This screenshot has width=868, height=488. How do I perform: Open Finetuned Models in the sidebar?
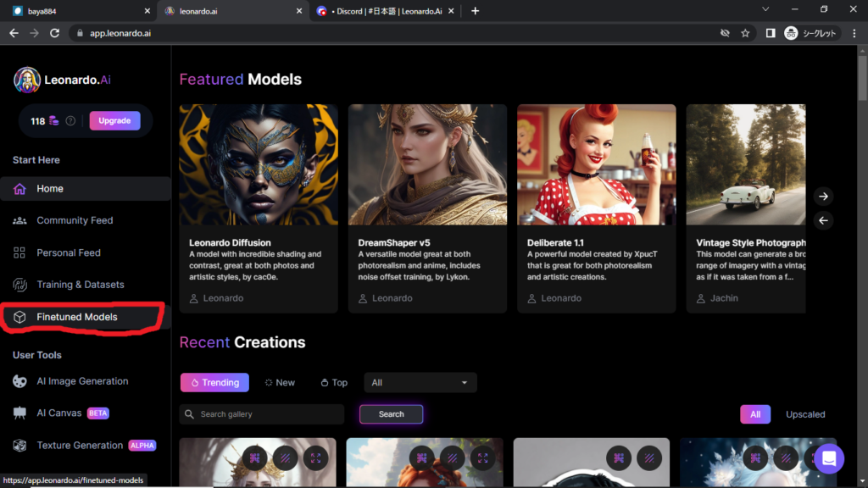tap(77, 317)
